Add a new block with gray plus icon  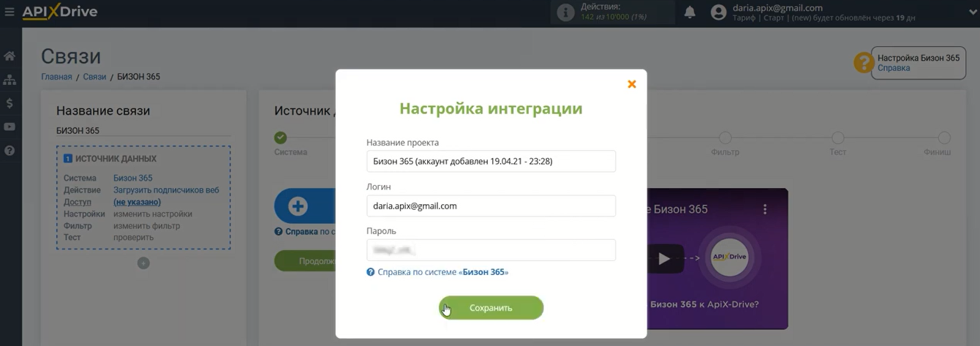143,263
